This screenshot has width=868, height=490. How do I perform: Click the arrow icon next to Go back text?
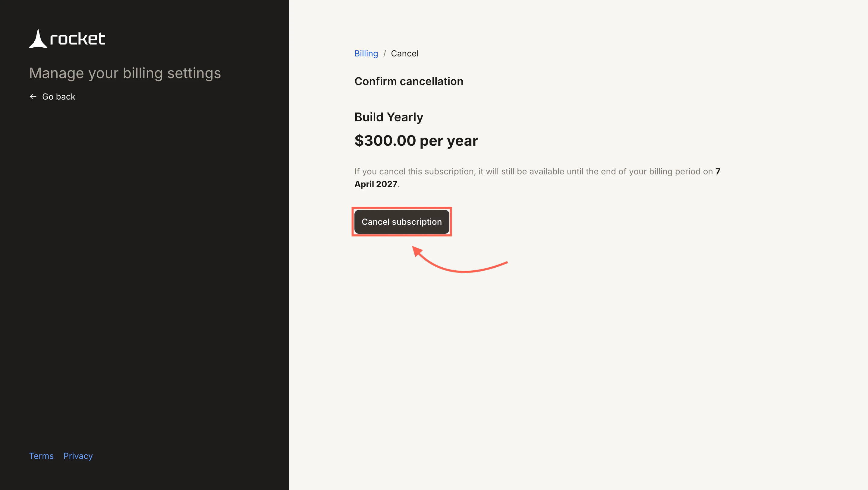point(33,97)
